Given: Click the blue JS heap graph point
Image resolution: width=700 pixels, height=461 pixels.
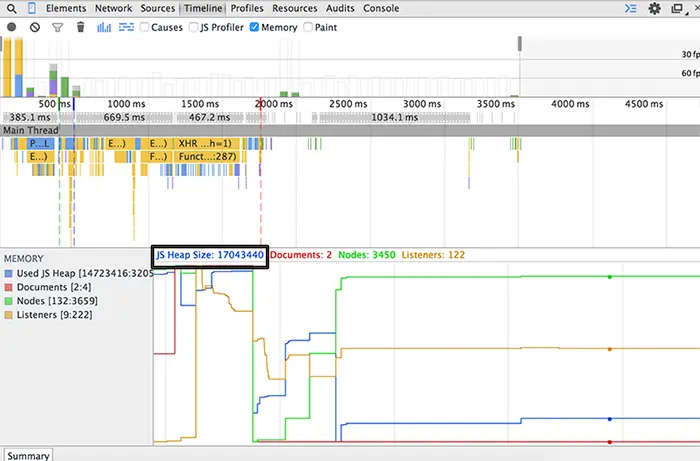Looking at the screenshot, I should 610,419.
